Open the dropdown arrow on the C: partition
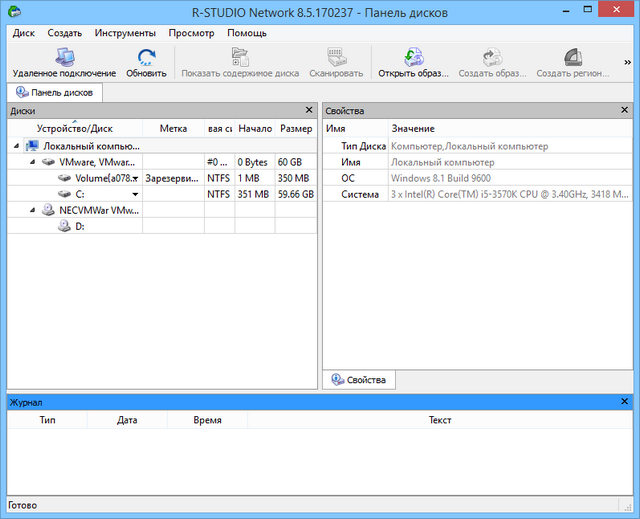Viewport: 640px width, 519px height. (x=135, y=194)
